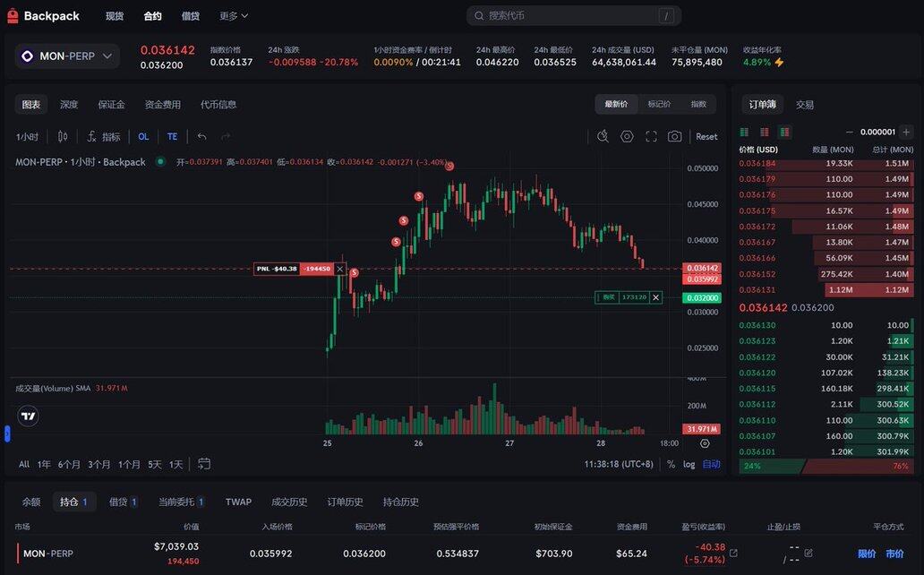
Task: Open chart settings hexagon icon
Action: coord(627,136)
